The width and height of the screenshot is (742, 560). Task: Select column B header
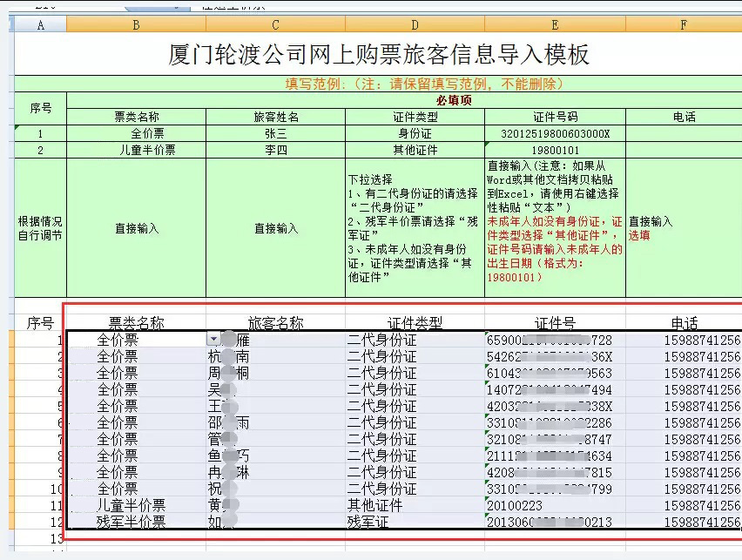point(136,24)
